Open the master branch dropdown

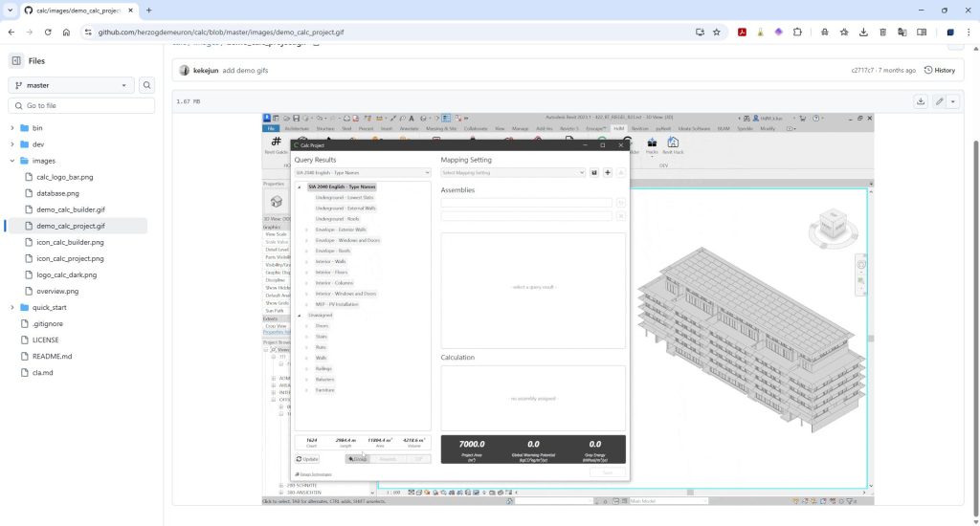point(72,85)
